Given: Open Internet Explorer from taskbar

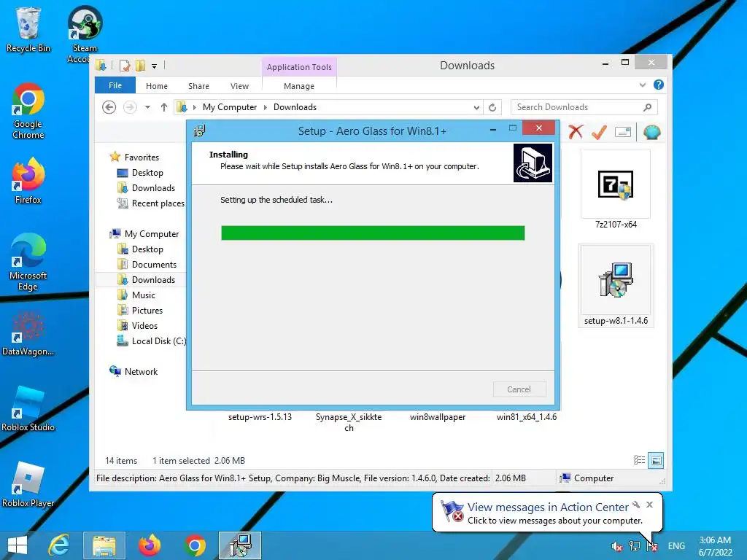Looking at the screenshot, I should [x=59, y=545].
